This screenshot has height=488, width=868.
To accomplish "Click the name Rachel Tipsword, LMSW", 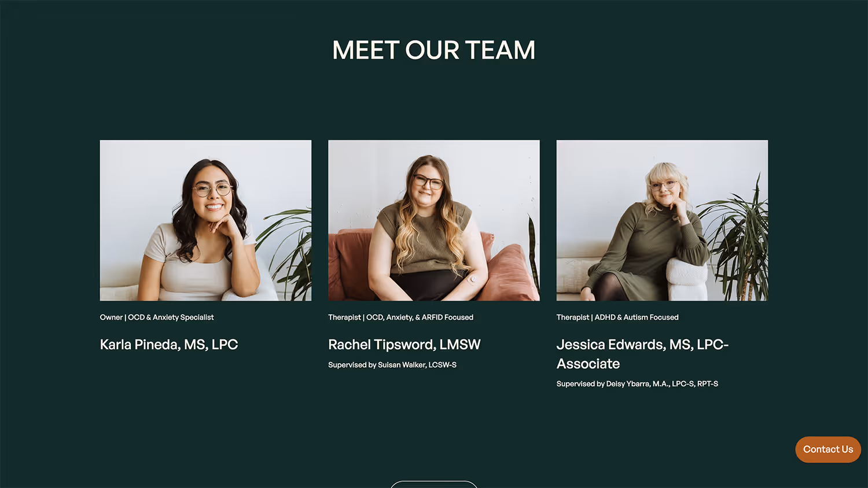I will [x=404, y=345].
